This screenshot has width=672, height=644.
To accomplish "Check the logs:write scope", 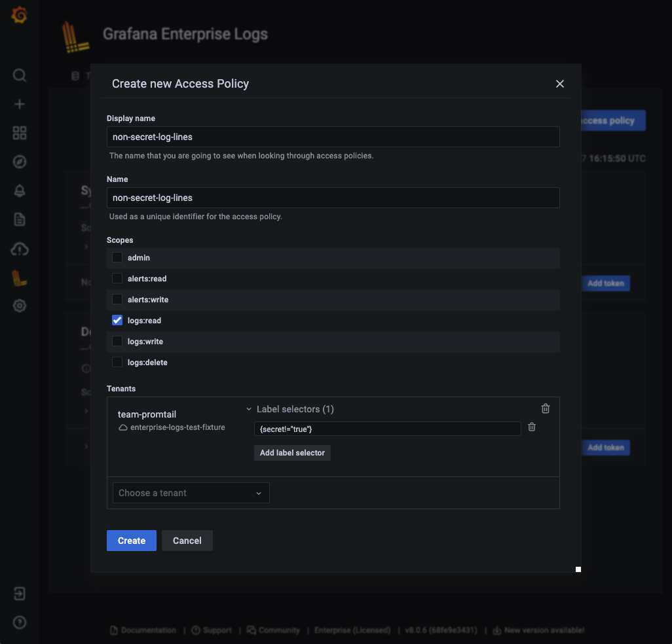I will pos(117,341).
